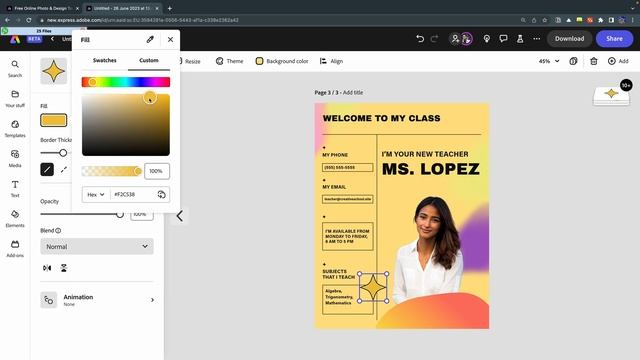Open the Text panel in the sidebar
This screenshot has height=360, width=640.
pyautogui.click(x=15, y=189)
